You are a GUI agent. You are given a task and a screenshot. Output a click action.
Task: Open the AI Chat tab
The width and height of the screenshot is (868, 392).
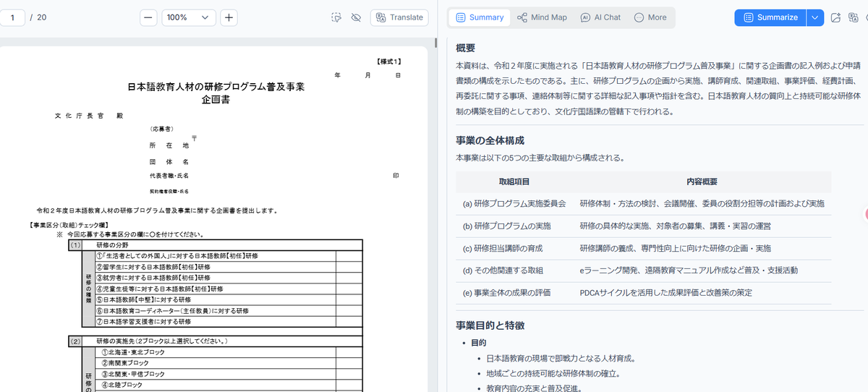pos(600,17)
